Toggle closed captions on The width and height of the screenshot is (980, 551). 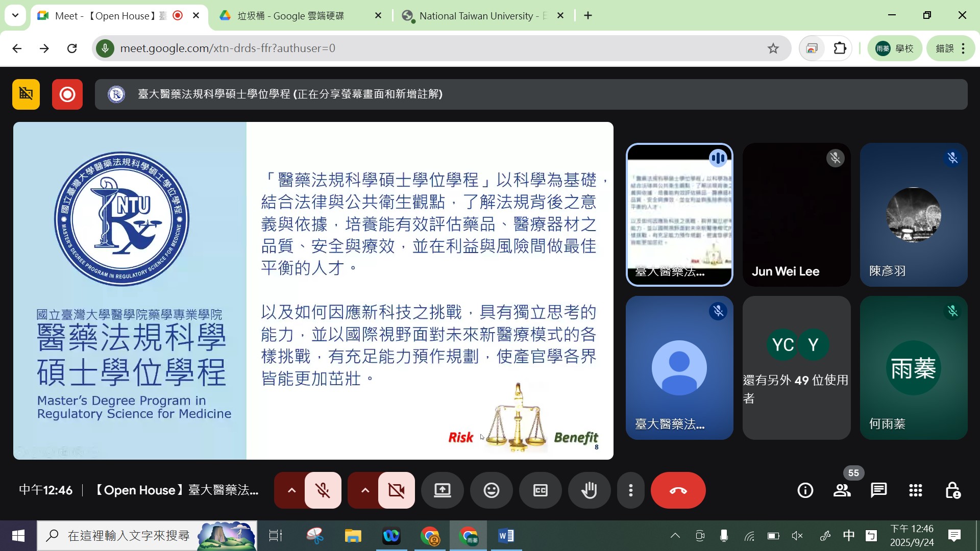[x=540, y=490]
